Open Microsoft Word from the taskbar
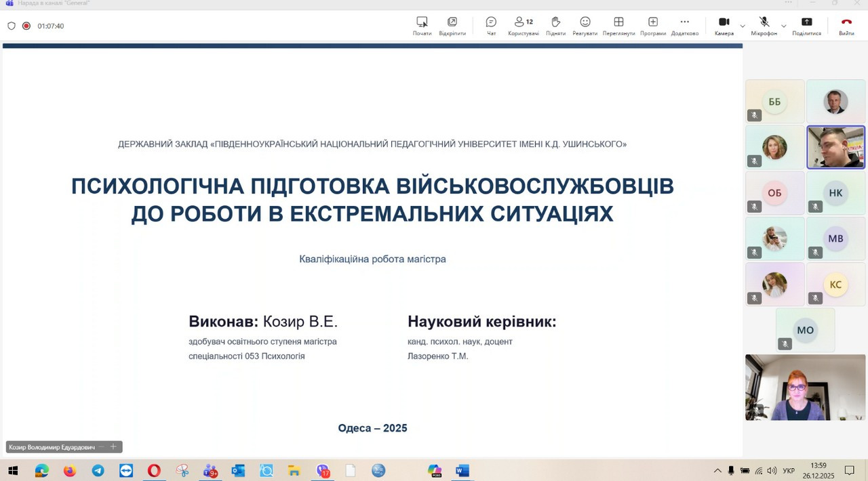 tap(462, 471)
